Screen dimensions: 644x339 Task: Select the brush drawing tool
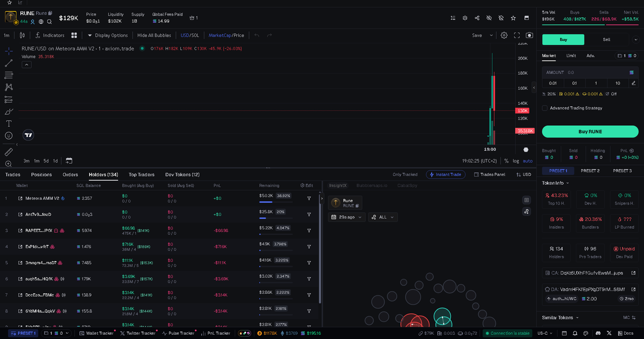pos(9,112)
